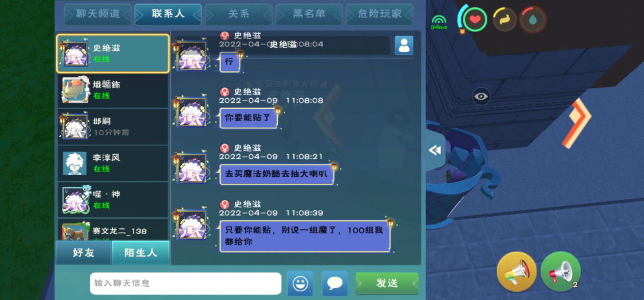Tap the yellow megaphone broadcast icon
The image size is (644, 300).
click(x=516, y=272)
